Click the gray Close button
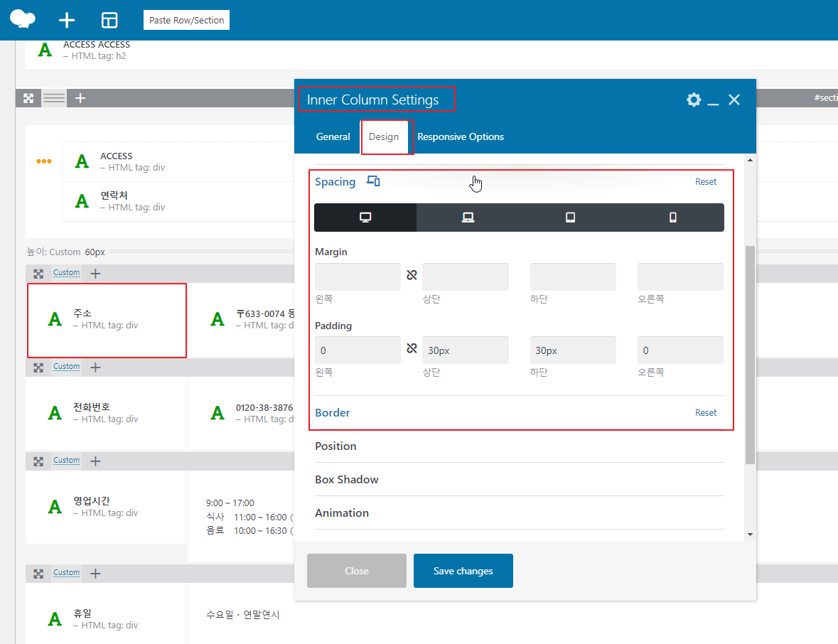The height and width of the screenshot is (644, 838). coord(357,571)
